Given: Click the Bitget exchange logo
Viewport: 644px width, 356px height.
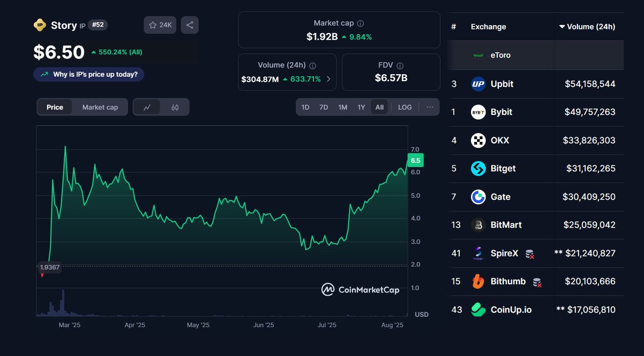Looking at the screenshot, I should pyautogui.click(x=478, y=169).
